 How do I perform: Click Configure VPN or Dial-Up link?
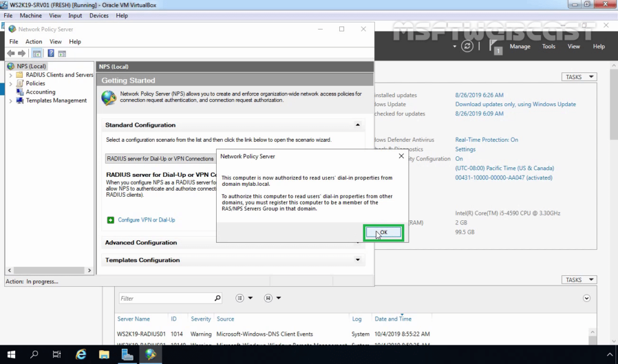click(x=146, y=220)
